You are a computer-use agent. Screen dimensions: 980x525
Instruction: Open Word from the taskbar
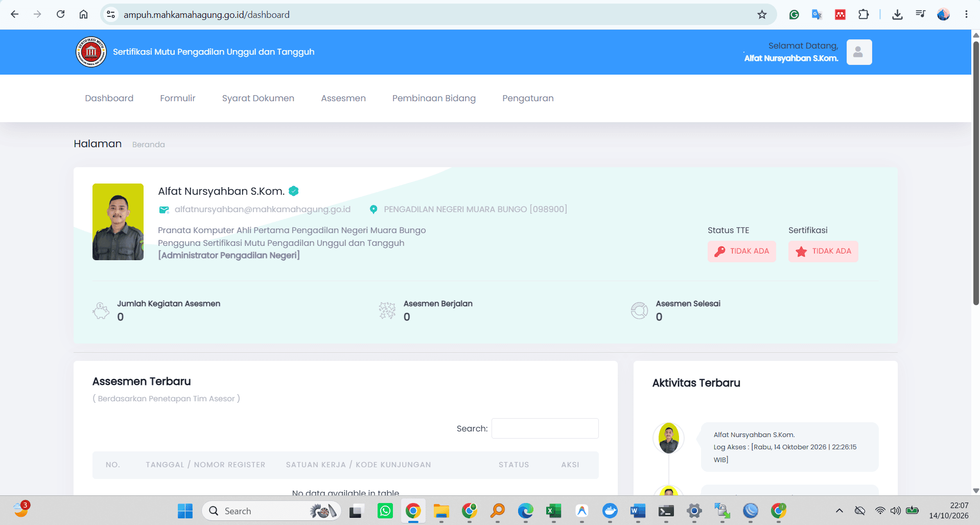tap(638, 511)
